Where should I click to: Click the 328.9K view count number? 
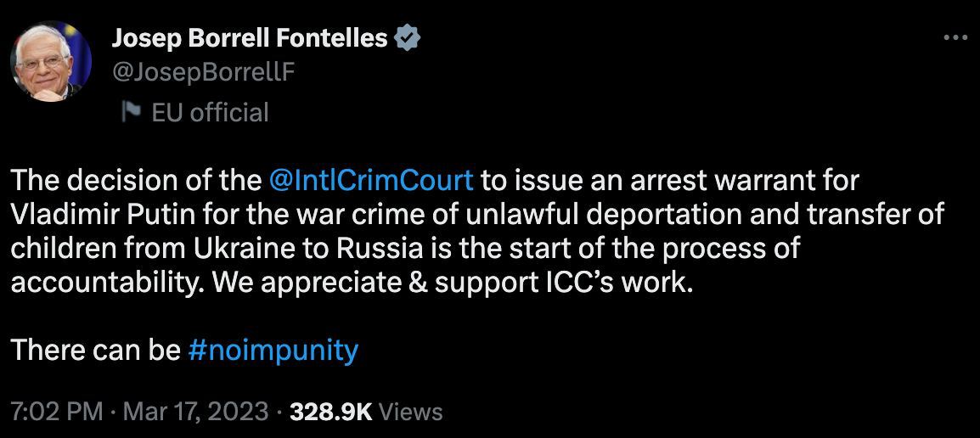pos(331,413)
